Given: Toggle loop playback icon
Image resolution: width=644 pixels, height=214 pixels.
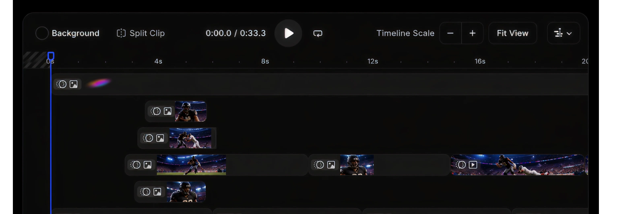Looking at the screenshot, I should click(318, 33).
